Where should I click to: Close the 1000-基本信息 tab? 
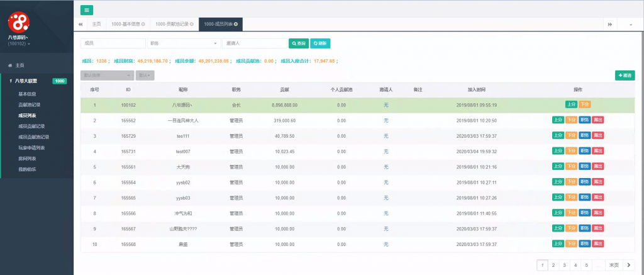point(143,25)
